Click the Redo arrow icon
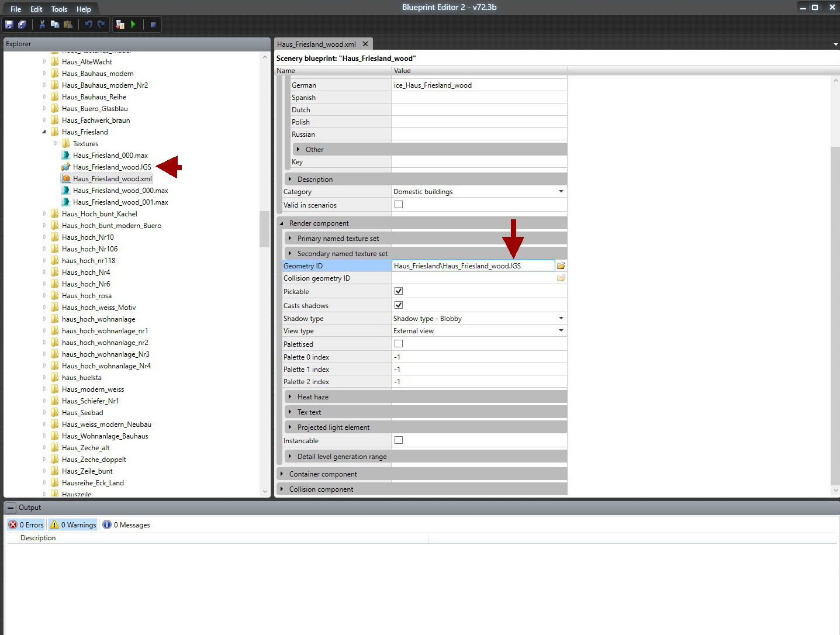840x635 pixels. pyautogui.click(x=101, y=25)
